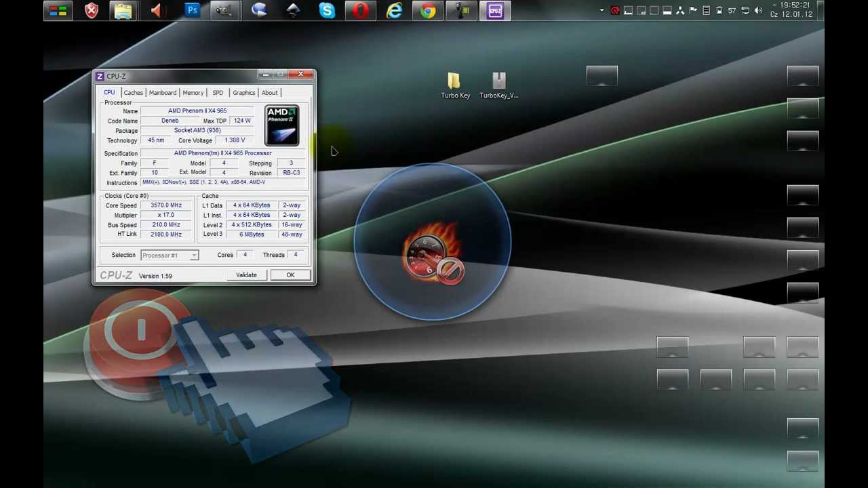This screenshot has width=868, height=488.
Task: Open the Windows Start button
Action: click(x=58, y=10)
